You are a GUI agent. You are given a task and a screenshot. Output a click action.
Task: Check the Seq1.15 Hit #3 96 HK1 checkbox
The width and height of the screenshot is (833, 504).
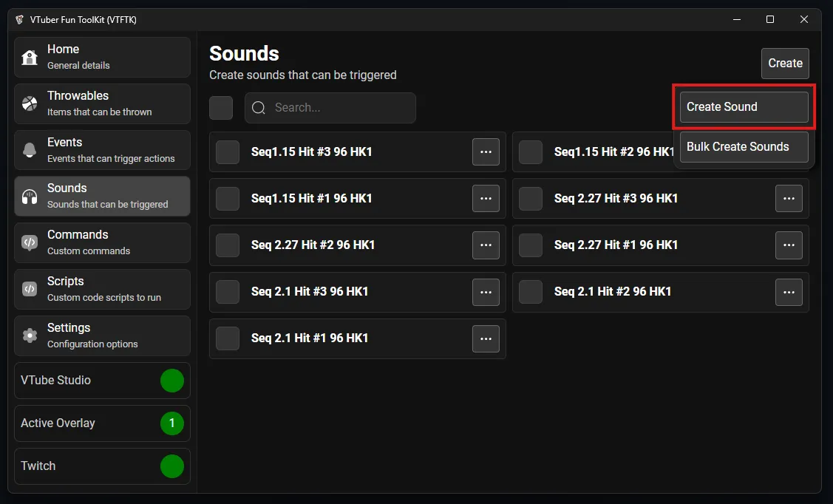click(228, 152)
